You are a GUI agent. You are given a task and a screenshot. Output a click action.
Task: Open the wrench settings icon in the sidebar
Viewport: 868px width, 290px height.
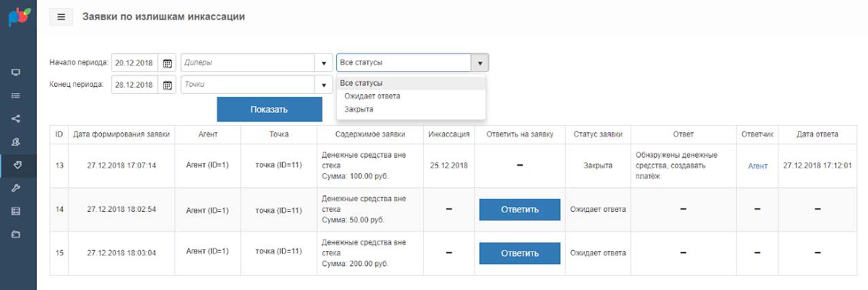[16, 188]
